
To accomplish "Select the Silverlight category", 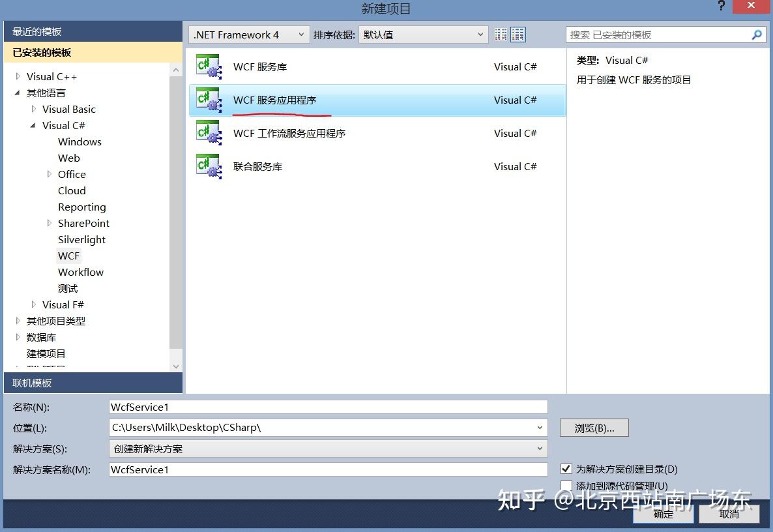I will 82,240.
